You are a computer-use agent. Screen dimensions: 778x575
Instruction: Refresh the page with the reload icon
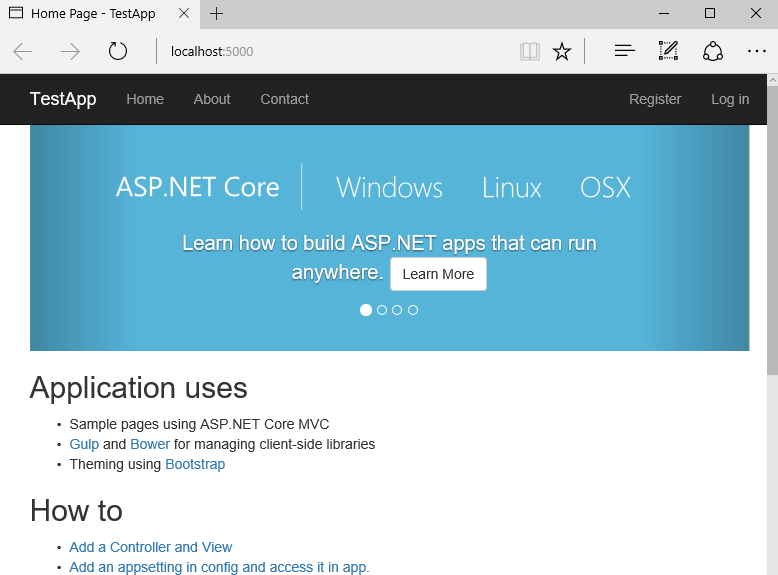pos(118,52)
